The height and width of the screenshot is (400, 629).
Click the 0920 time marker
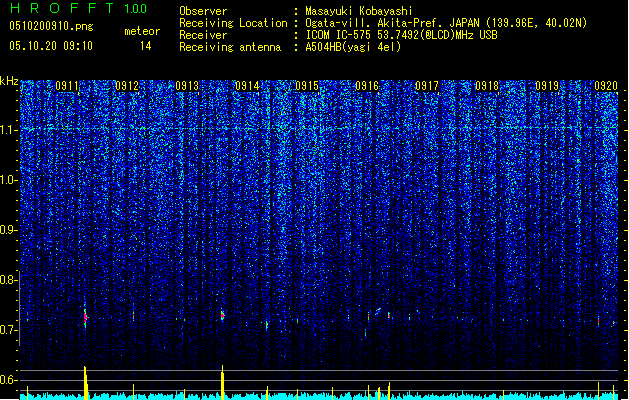[x=606, y=86]
